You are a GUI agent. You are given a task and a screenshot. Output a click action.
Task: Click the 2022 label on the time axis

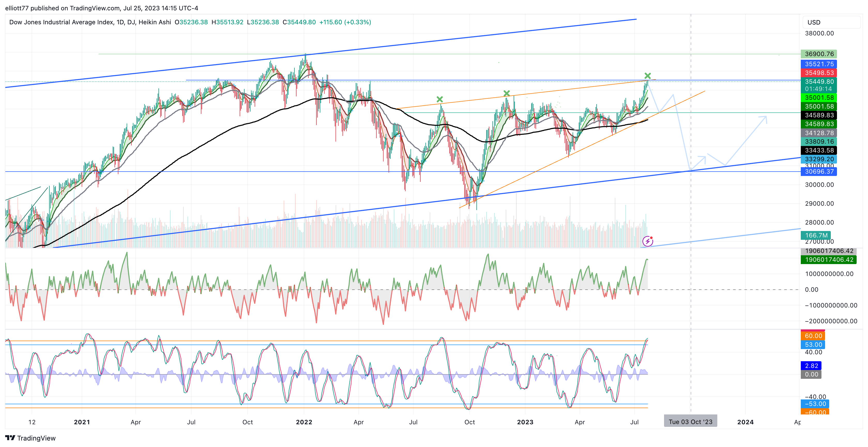(304, 422)
